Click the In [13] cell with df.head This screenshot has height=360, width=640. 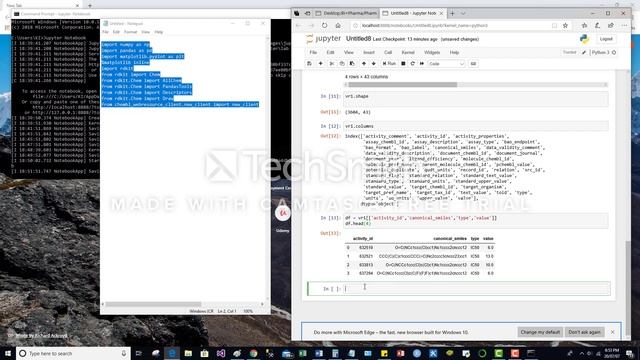point(476,221)
